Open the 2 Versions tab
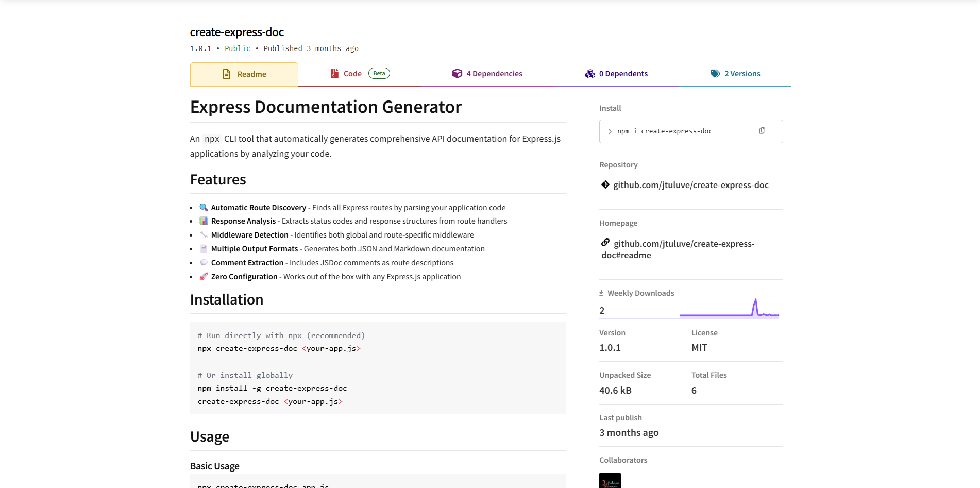980x488 pixels. (x=742, y=73)
